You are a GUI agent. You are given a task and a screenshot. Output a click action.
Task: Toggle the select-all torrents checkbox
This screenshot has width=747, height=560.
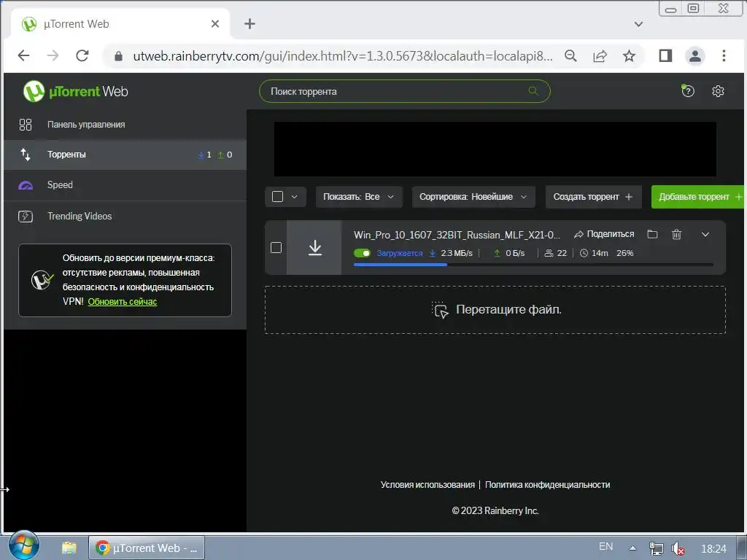(277, 197)
